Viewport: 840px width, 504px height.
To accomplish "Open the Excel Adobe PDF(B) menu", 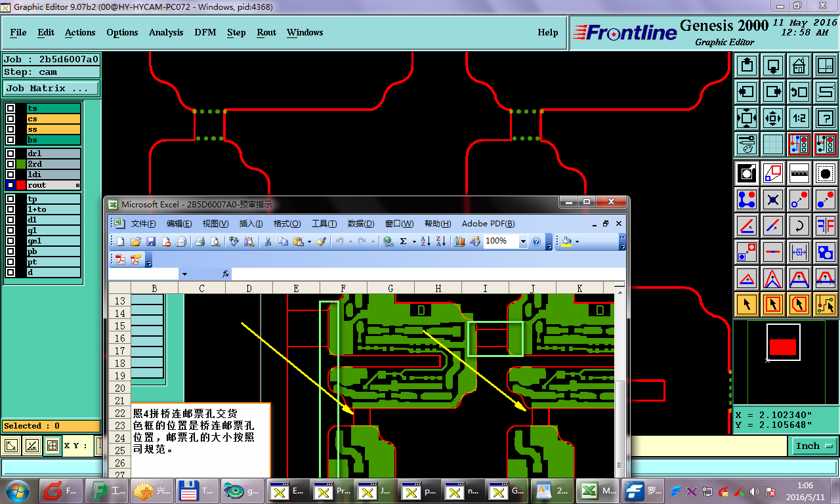I will pyautogui.click(x=488, y=224).
